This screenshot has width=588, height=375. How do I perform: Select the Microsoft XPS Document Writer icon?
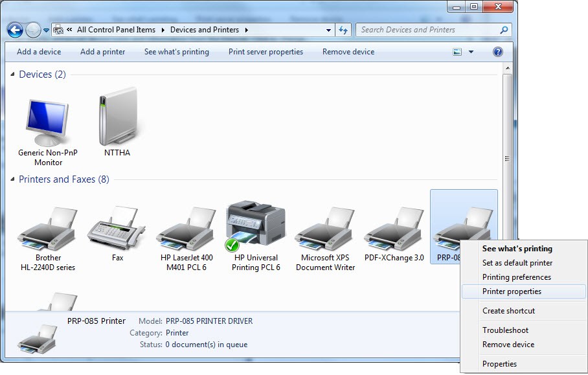325,229
